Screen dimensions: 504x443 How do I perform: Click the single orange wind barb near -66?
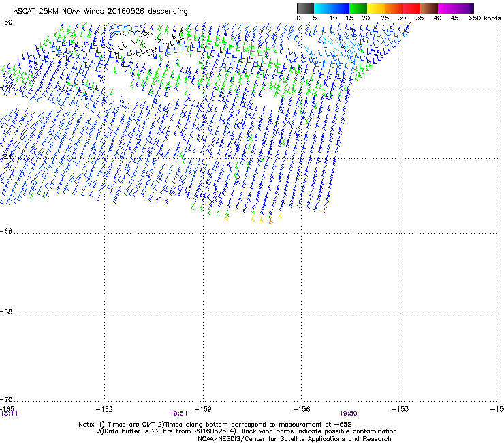[x=270, y=221]
